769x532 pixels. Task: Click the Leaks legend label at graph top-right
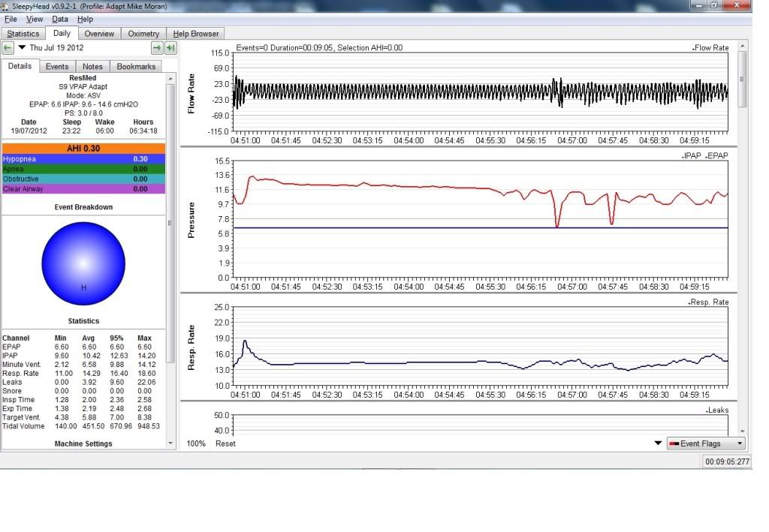click(x=718, y=410)
